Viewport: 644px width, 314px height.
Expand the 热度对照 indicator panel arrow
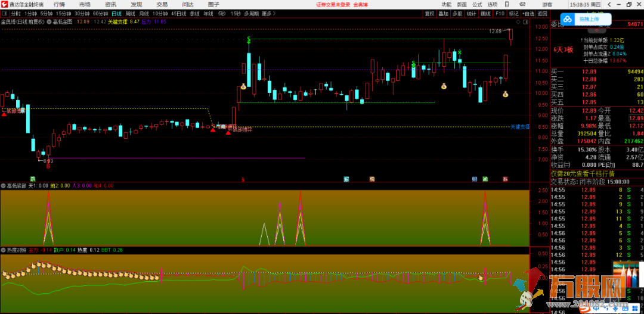pyautogui.click(x=3, y=250)
